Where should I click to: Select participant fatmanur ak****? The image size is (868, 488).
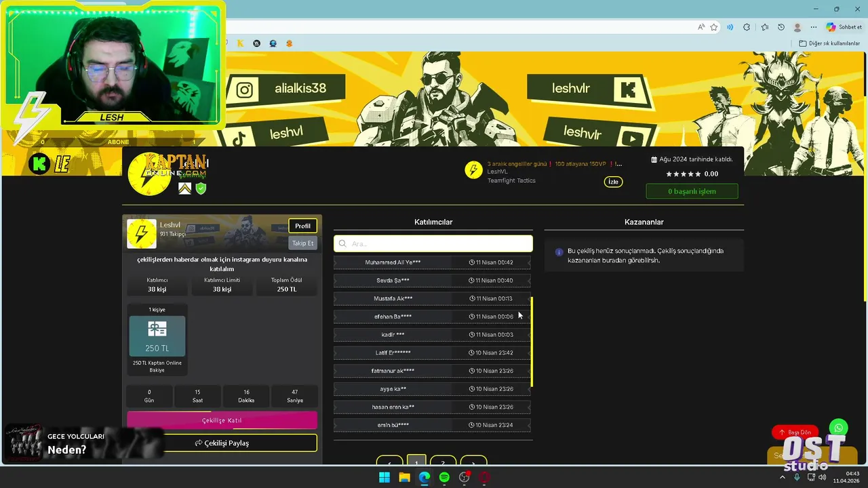coord(432,371)
